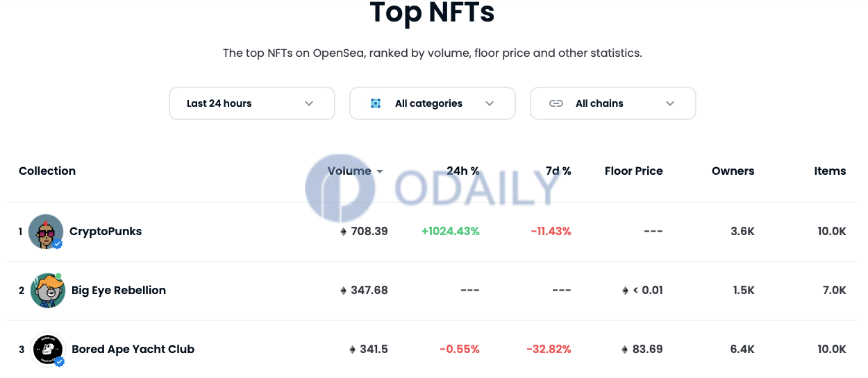Click the CryptoPunks collection avatar
868x378 pixels.
[46, 232]
